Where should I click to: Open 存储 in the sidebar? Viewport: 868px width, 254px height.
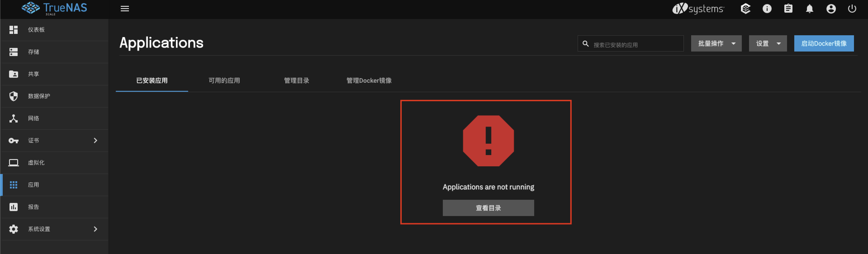54,52
